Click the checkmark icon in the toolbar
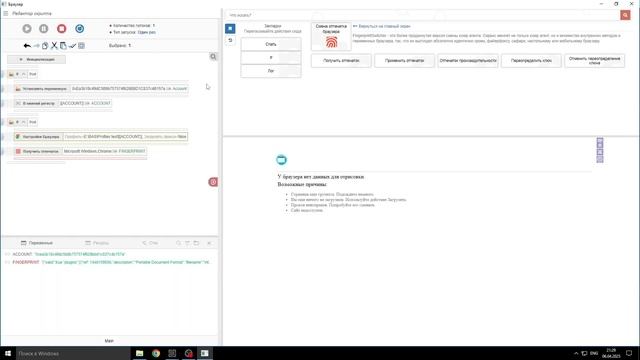The height and width of the screenshot is (360, 640). [72, 46]
